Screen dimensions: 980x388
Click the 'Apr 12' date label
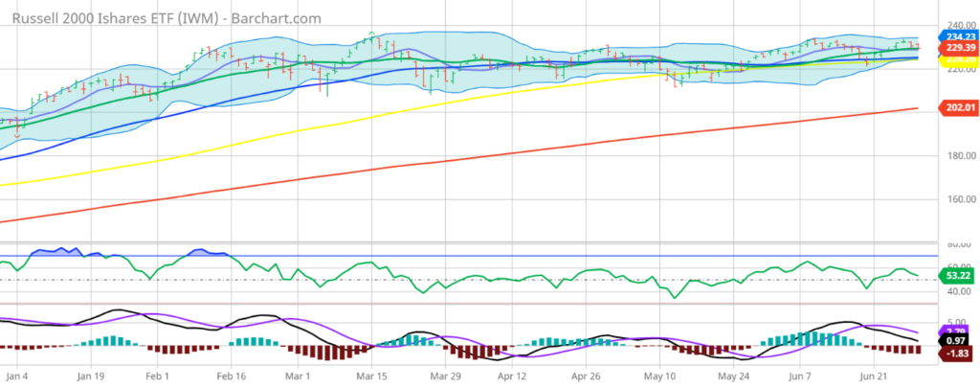(514, 377)
